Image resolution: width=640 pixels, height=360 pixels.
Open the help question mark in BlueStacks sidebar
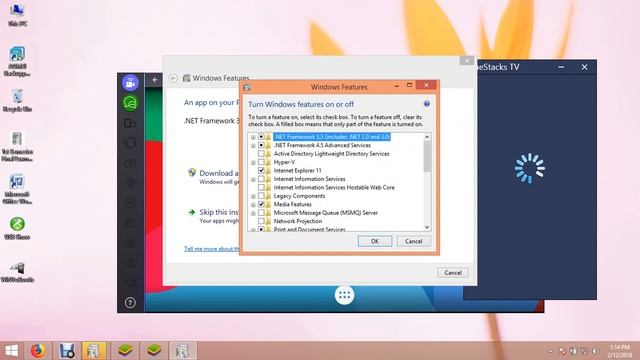click(x=130, y=303)
